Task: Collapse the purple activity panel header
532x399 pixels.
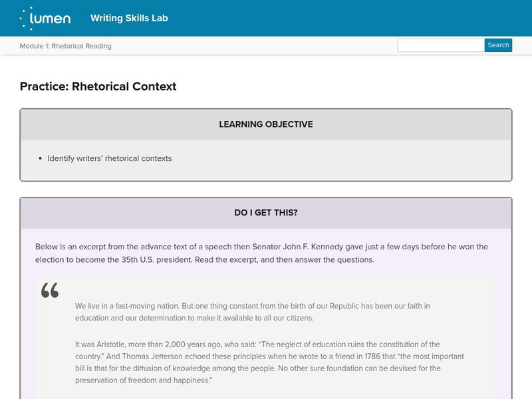Action: click(266, 212)
